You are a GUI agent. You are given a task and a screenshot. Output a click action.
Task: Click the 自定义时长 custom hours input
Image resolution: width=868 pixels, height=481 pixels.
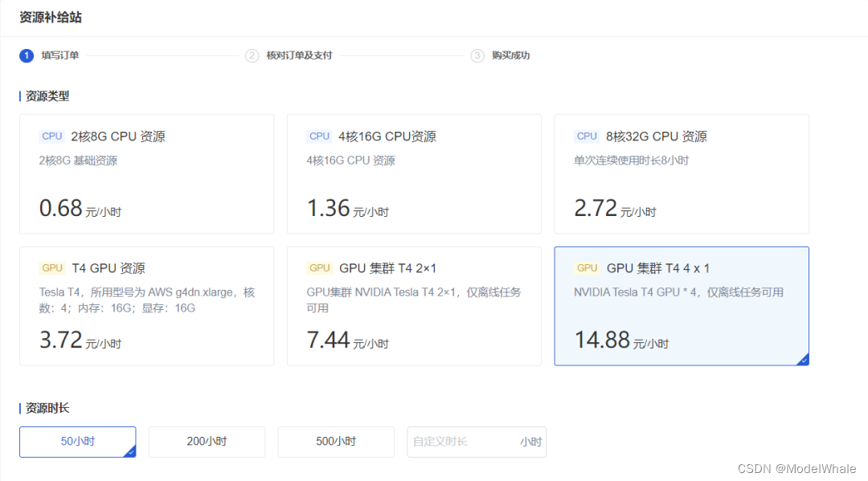477,442
